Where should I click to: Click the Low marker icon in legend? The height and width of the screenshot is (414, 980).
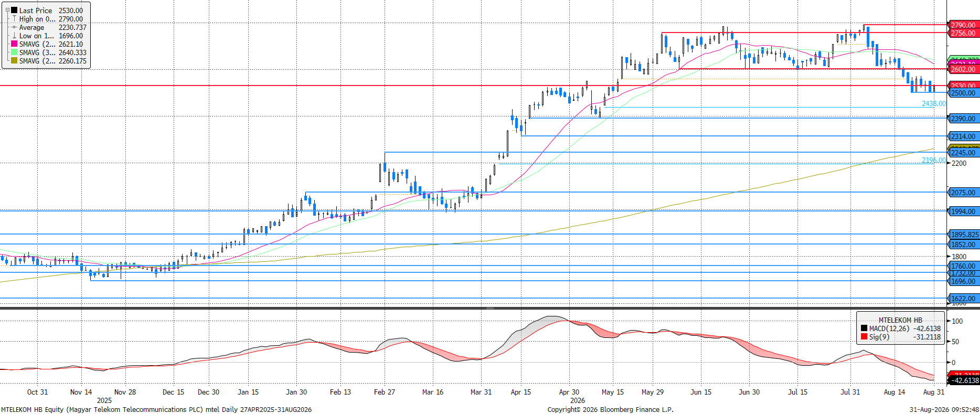pos(14,36)
